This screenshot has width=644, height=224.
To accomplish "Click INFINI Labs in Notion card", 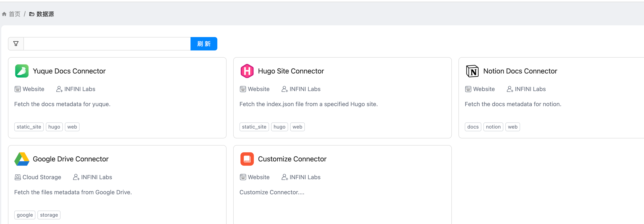I will (530, 89).
